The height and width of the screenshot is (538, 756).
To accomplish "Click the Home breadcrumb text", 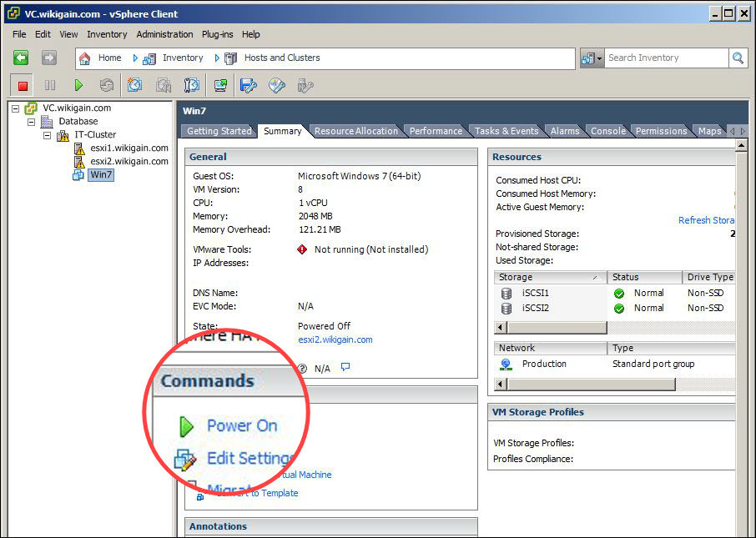I will coord(109,58).
